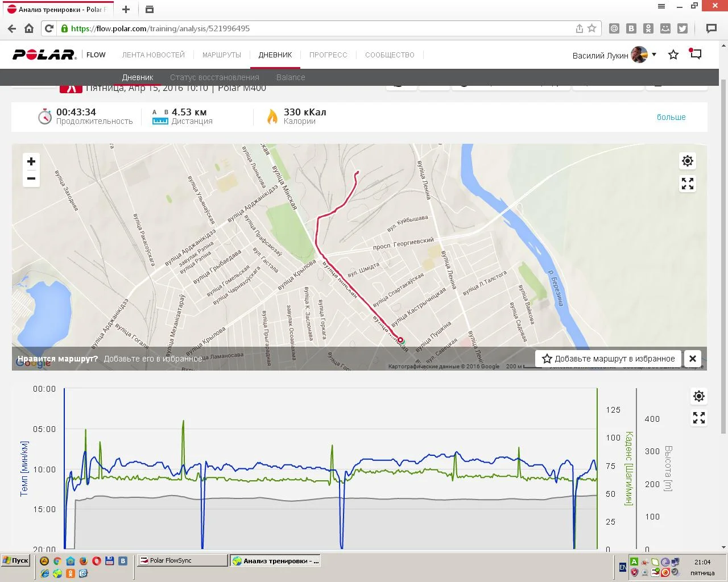Image resolution: width=728 pixels, height=582 pixels.
Task: Add the route to favorites
Action: click(x=608, y=359)
